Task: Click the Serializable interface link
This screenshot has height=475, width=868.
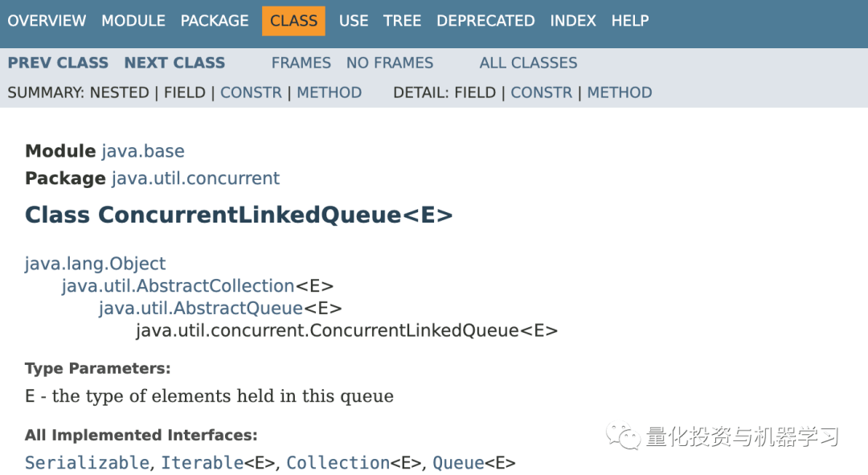Action: 87,463
